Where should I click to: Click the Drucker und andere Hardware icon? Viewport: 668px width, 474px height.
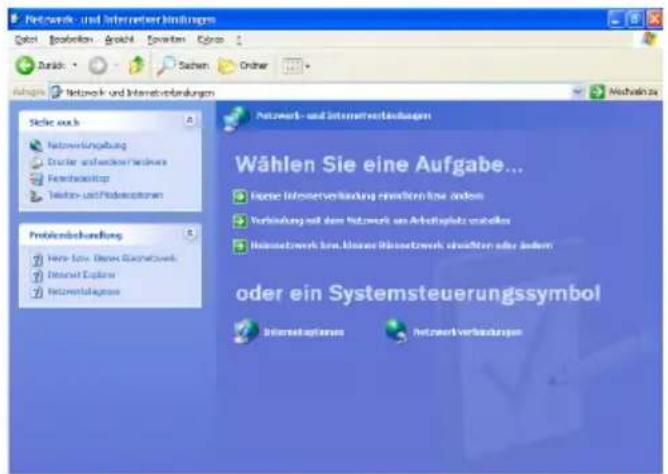pos(36,162)
